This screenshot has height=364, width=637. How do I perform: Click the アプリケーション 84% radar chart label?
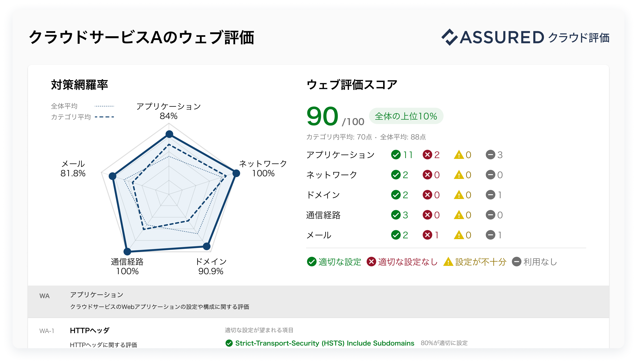169,111
